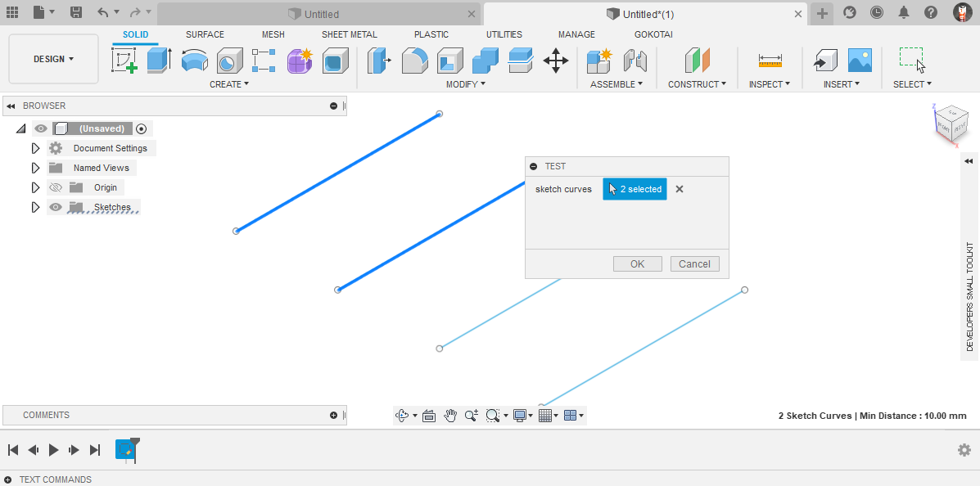The image size is (980, 486).
Task: Switch to the Utilities tab
Action: (504, 34)
